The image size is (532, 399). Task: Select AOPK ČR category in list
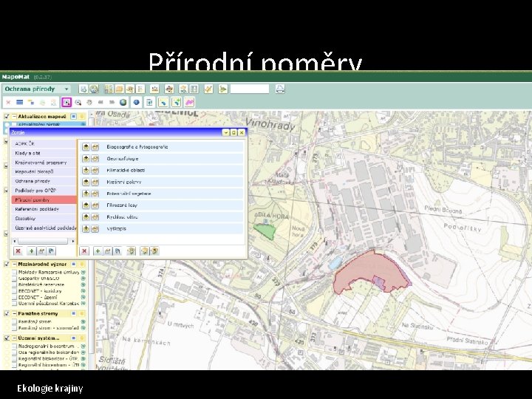(x=44, y=144)
